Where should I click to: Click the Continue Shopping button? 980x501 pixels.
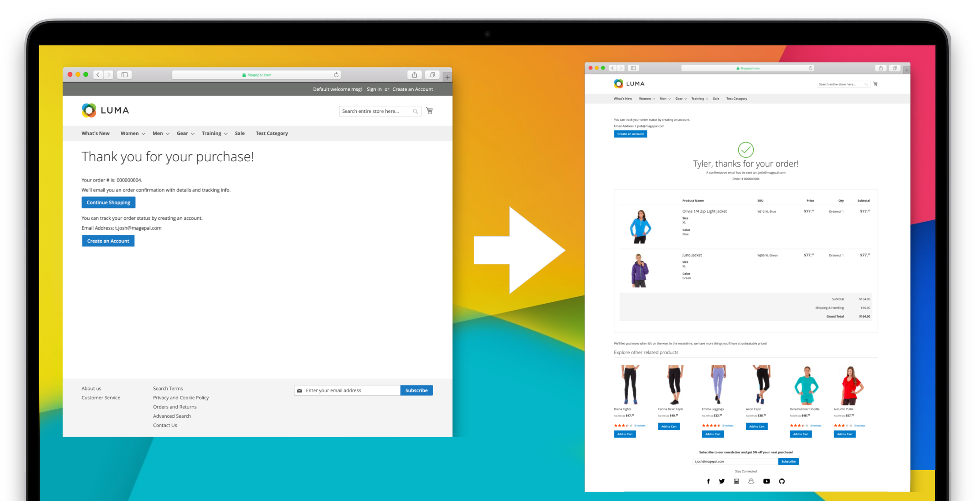(x=108, y=203)
